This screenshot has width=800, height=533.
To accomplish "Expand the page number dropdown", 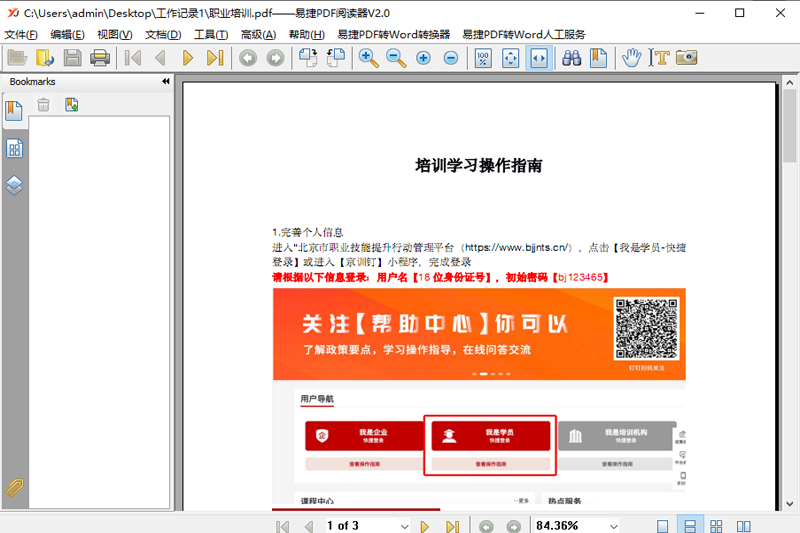I will click(405, 525).
